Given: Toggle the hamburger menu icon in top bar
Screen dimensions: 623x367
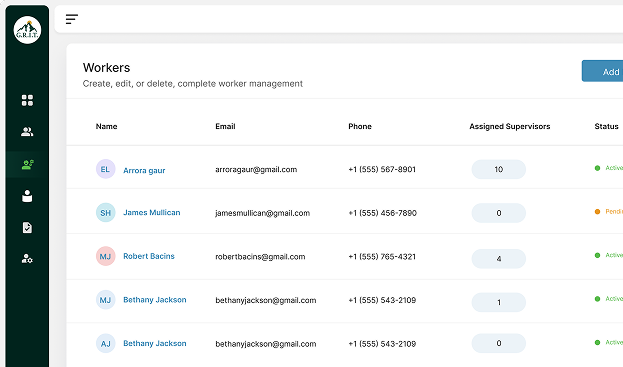Looking at the screenshot, I should pos(72,19).
